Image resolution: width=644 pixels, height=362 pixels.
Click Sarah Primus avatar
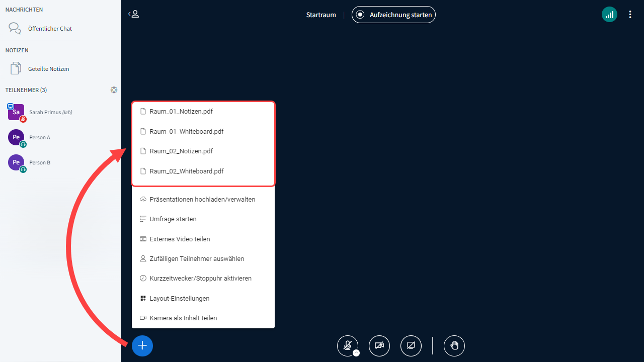16,112
